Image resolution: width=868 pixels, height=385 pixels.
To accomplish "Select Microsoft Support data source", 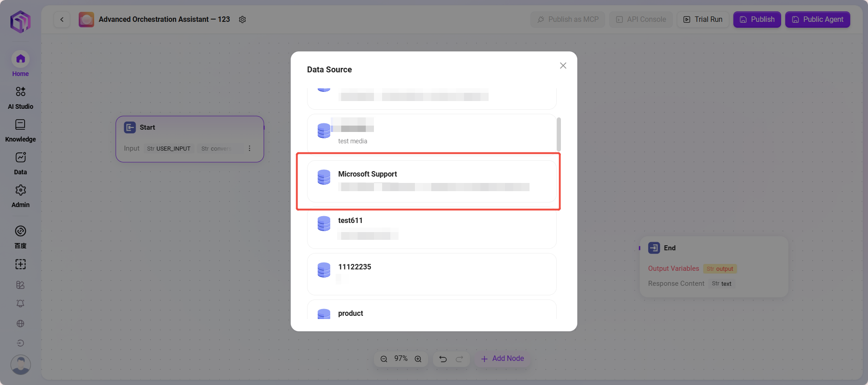I will [x=431, y=181].
